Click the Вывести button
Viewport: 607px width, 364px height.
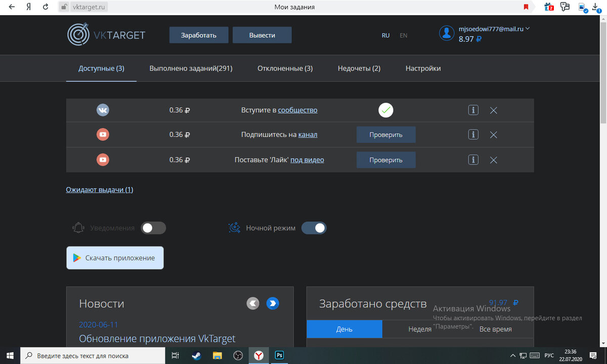click(262, 35)
